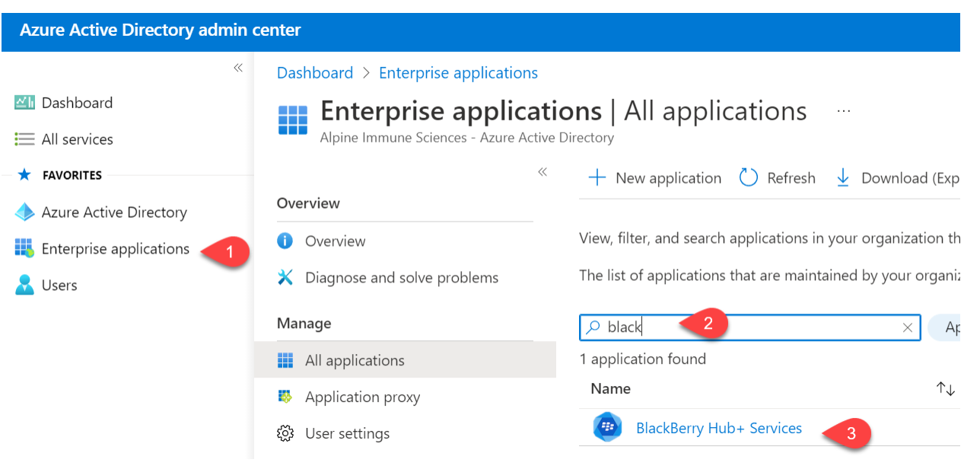
Task: Select All applications in the Manage menu
Action: point(355,359)
